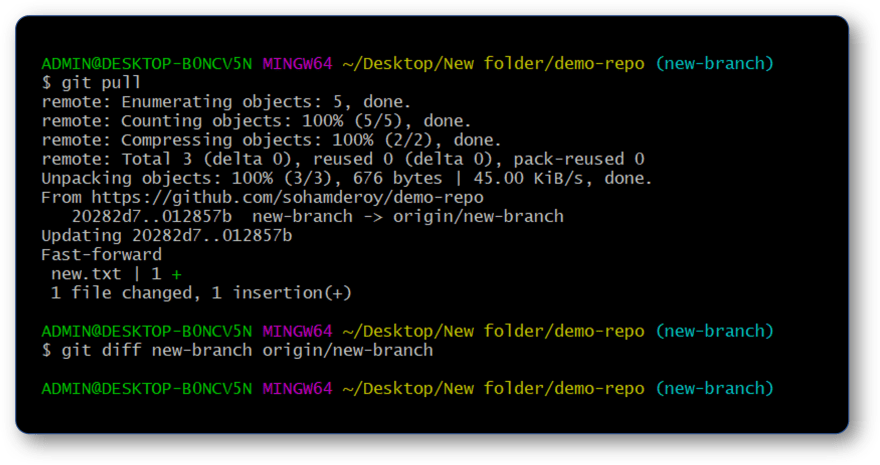Click '1 file changed, 1 insertion(+)' line
Image resolution: width=880 pixels, height=465 pixels.
click(x=201, y=293)
